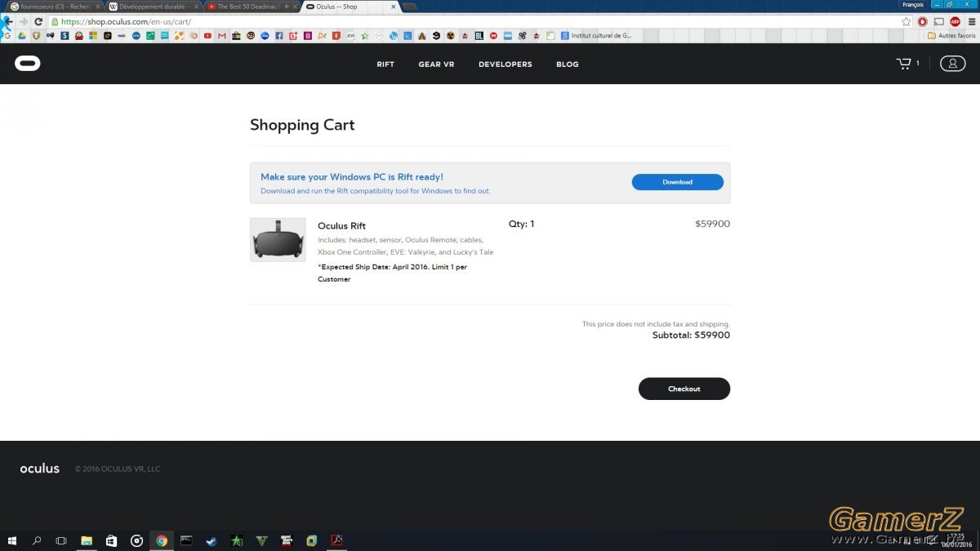This screenshot has height=551, width=980.
Task: Click the © 2016 OCULUS VR, LLC text
Action: (118, 469)
